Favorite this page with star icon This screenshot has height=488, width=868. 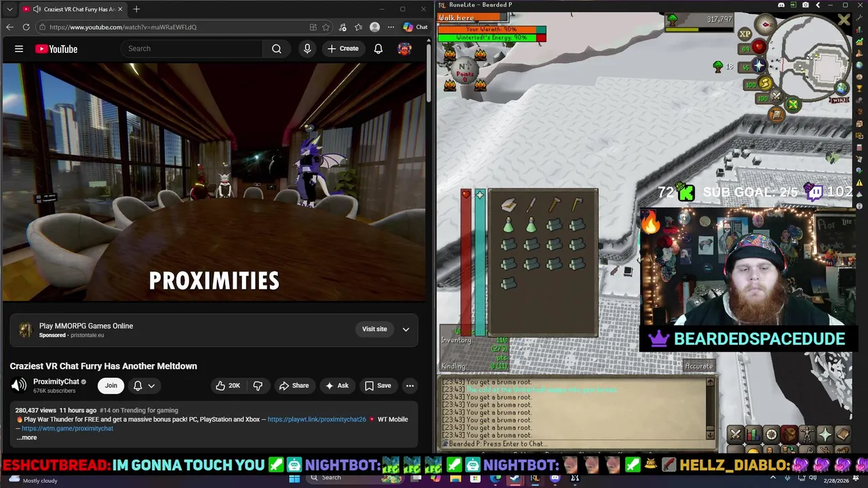coord(326,27)
